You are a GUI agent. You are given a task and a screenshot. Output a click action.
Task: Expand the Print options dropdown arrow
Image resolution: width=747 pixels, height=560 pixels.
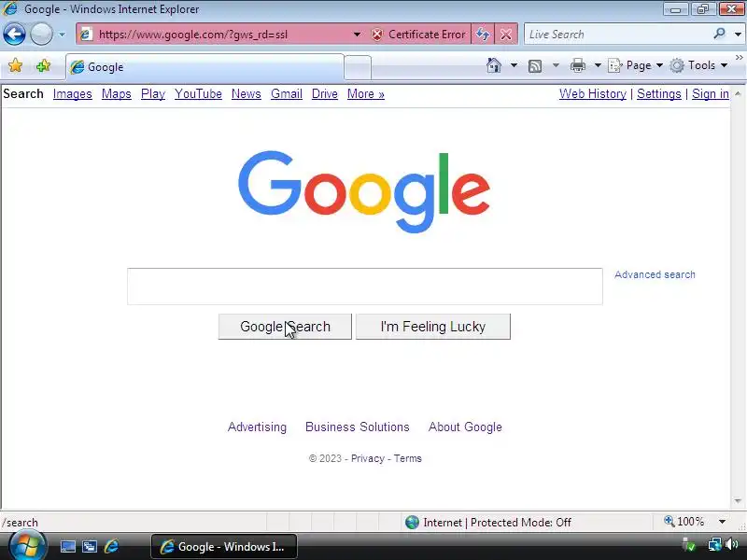tap(598, 65)
